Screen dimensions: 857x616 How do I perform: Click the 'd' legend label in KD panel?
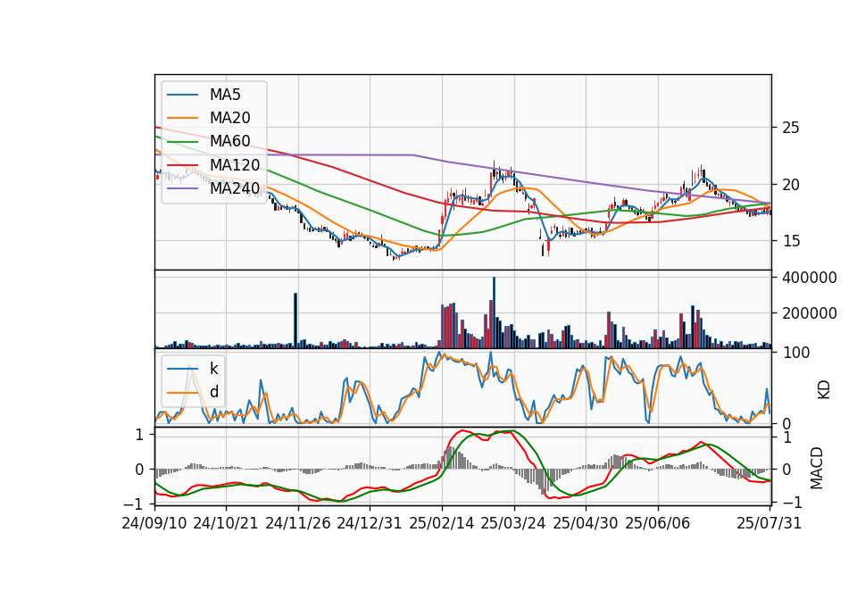click(213, 392)
